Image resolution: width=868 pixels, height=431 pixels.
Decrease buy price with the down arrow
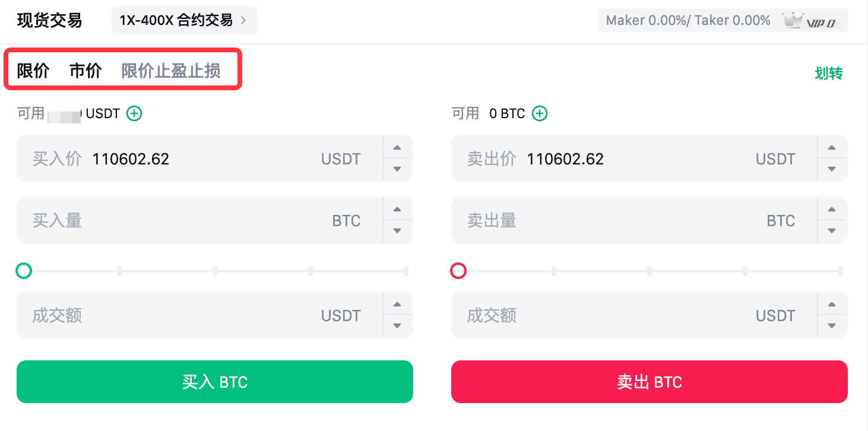point(397,169)
